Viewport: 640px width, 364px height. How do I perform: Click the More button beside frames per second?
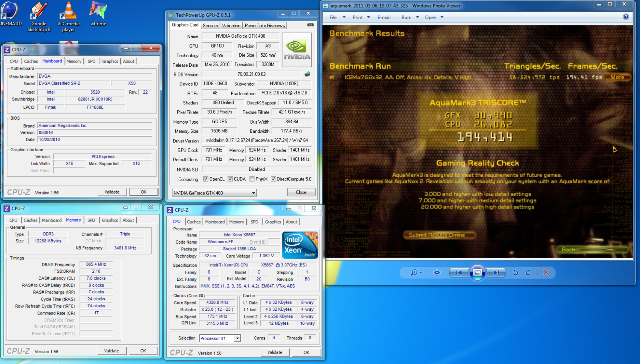pyautogui.click(x=617, y=77)
